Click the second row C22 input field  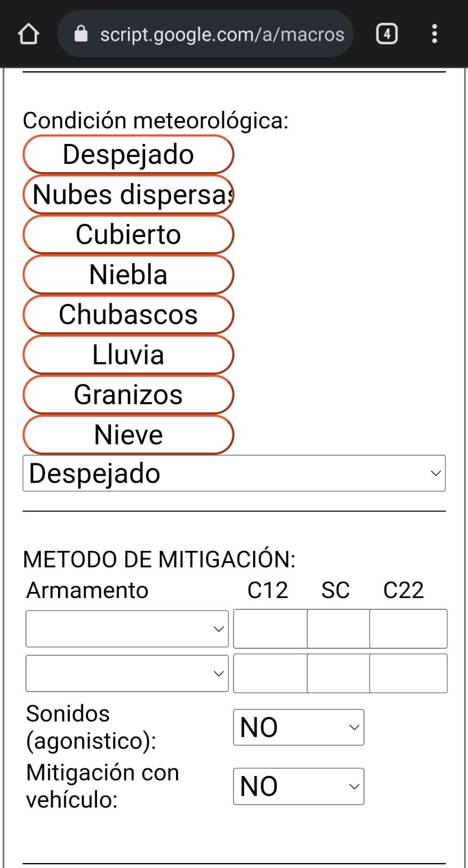(408, 673)
